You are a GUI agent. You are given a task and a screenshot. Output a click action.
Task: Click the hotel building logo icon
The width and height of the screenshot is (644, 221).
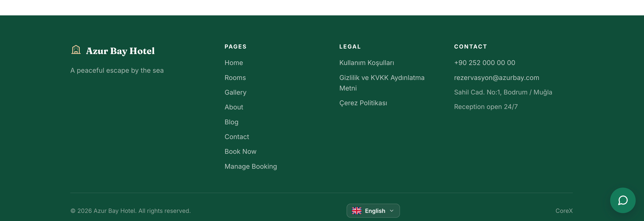pyautogui.click(x=76, y=50)
